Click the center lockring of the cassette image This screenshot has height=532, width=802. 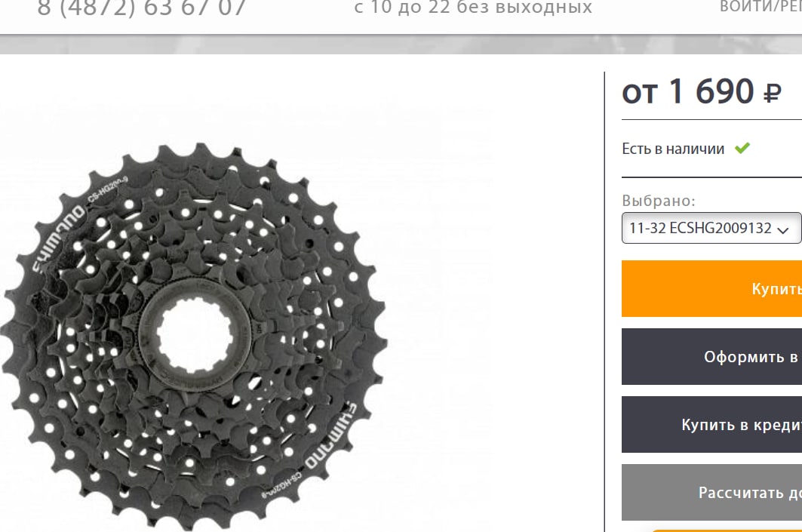[x=195, y=334]
